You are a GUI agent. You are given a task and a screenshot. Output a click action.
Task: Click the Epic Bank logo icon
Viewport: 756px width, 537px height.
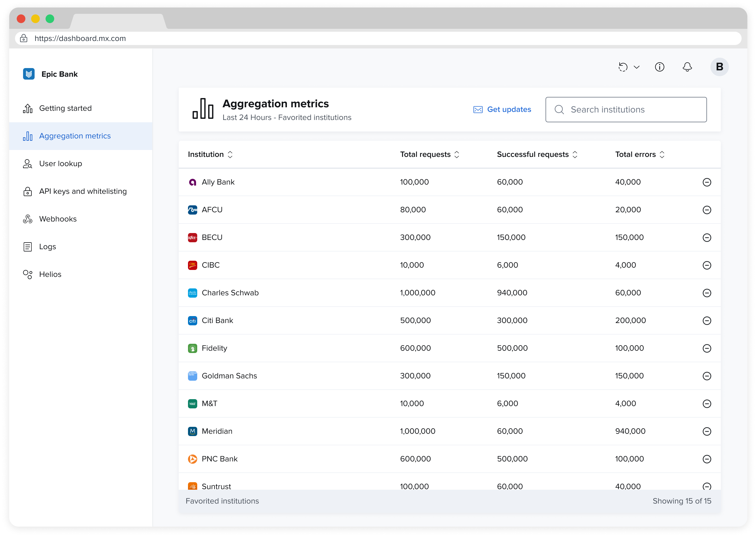tap(29, 74)
